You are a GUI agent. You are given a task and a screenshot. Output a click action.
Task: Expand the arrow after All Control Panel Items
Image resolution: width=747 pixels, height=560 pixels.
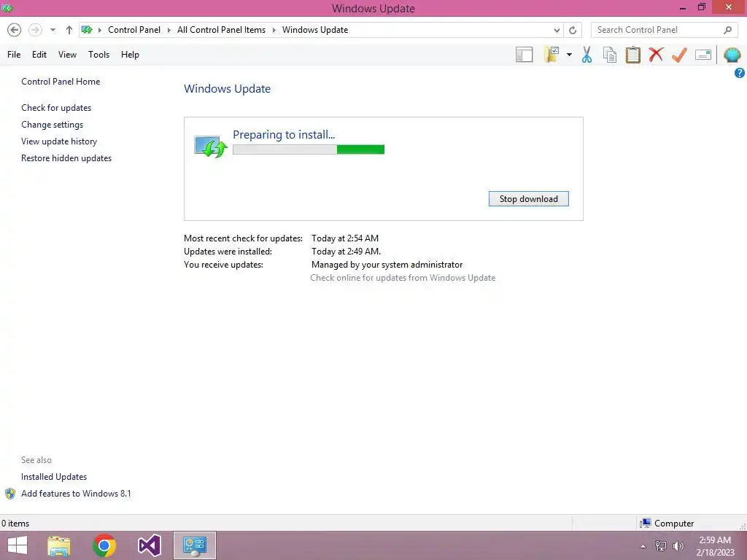(x=274, y=30)
